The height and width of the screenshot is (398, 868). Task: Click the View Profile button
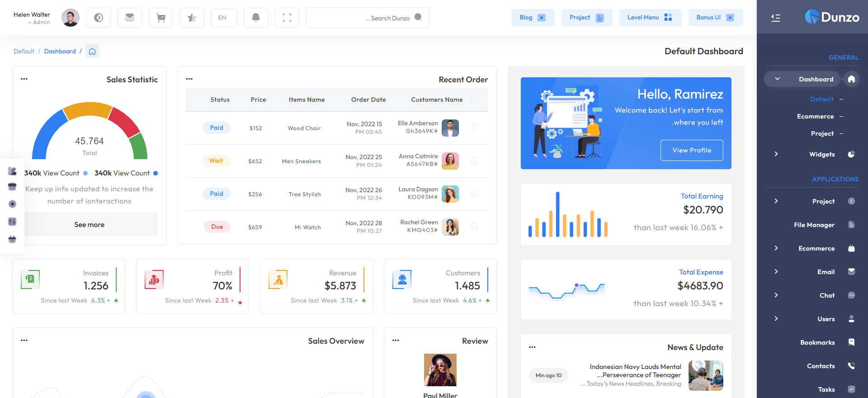691,150
